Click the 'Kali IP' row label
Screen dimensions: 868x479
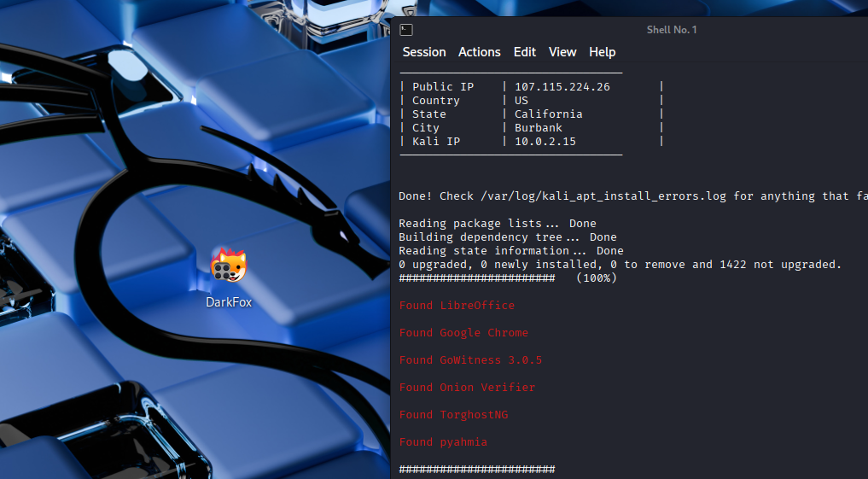436,142
